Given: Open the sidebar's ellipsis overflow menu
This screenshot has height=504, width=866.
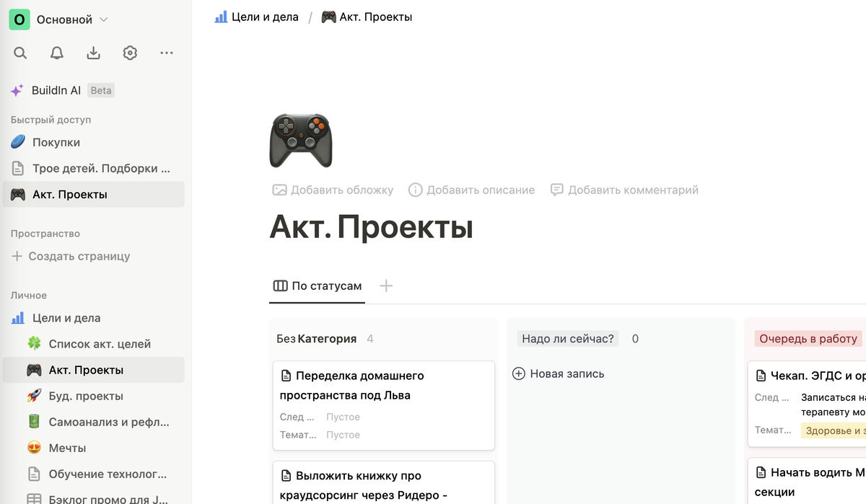Looking at the screenshot, I should (167, 52).
